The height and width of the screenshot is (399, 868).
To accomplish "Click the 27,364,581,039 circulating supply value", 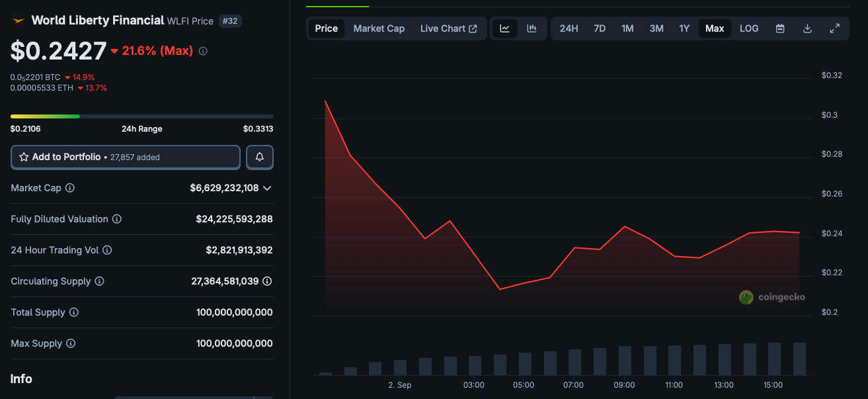I will 225,281.
